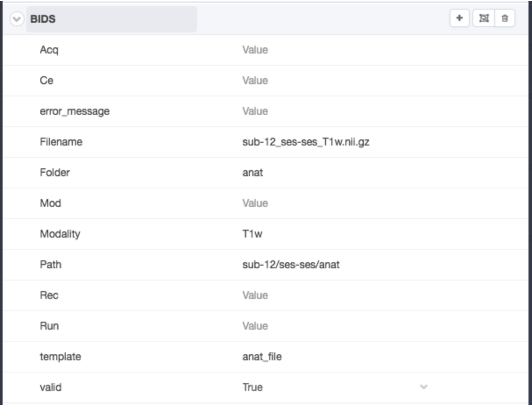Click the error_message key label
Image resolution: width=532 pixels, height=405 pixels.
(x=74, y=112)
